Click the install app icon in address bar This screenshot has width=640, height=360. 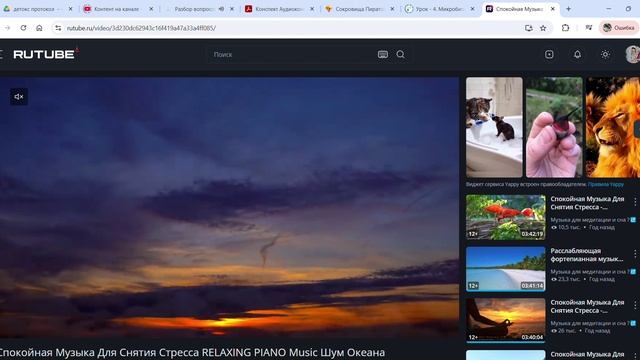529,28
